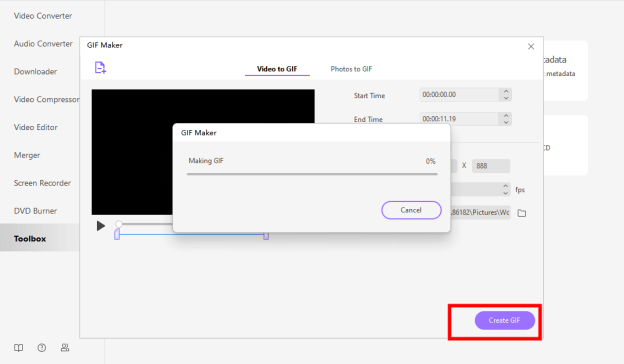
Task: Click the Create GIF button
Action: 505,320
